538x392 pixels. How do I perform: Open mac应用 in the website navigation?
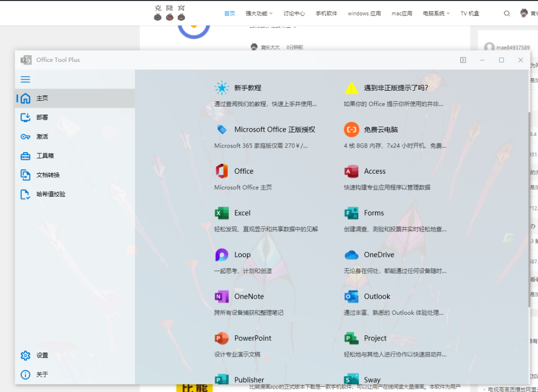pos(402,13)
